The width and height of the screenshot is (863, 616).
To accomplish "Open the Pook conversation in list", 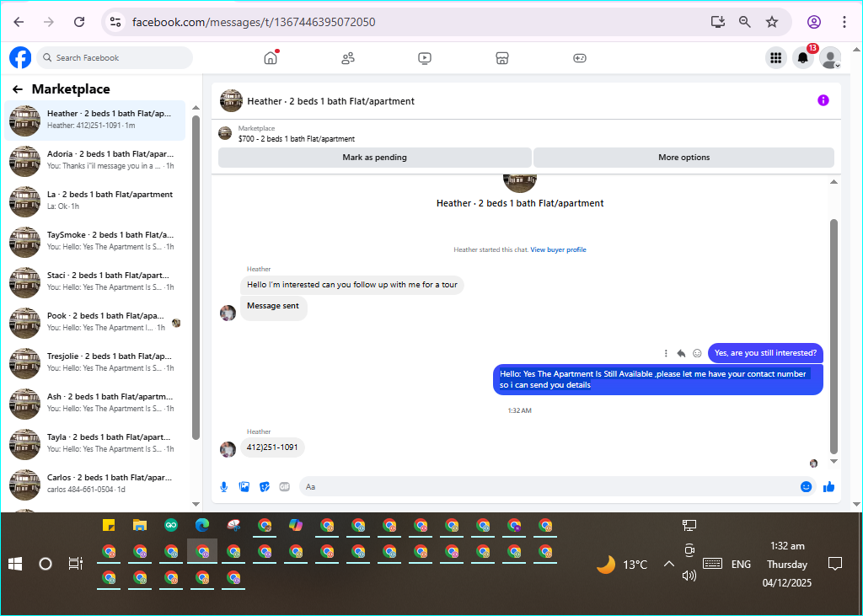I will [x=94, y=323].
